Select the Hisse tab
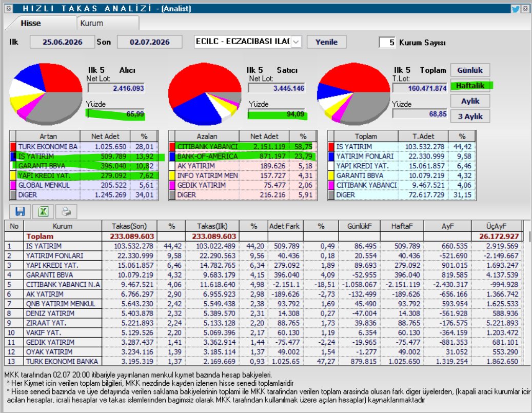The height and width of the screenshot is (413, 532). pos(41,23)
